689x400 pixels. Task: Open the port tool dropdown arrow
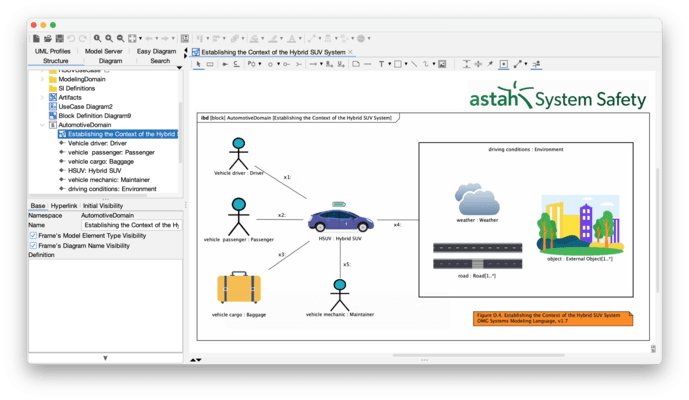(260, 64)
